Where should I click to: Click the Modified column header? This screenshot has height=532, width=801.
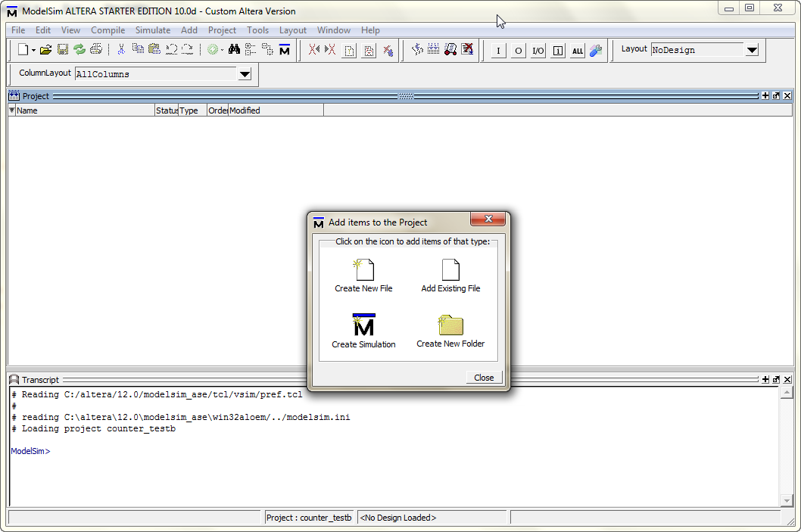pos(276,110)
